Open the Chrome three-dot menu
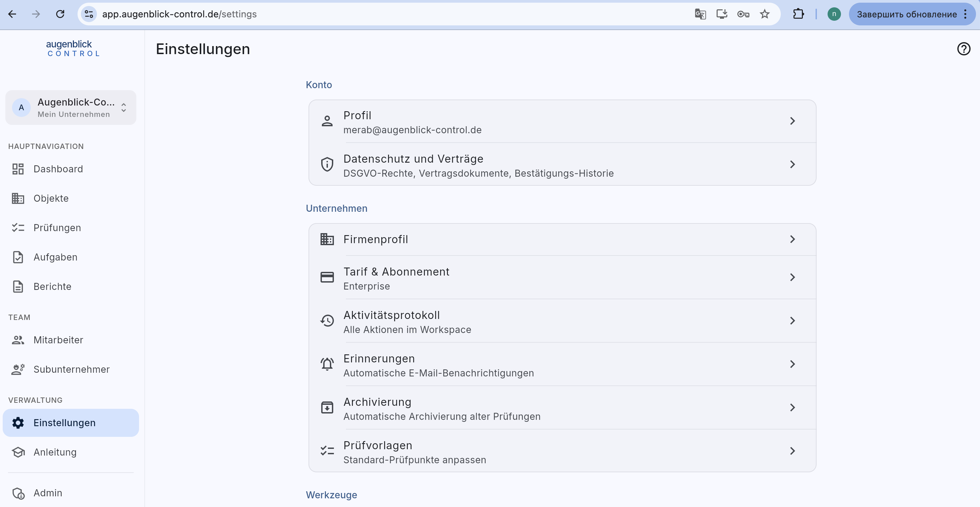980x507 pixels. (x=965, y=14)
